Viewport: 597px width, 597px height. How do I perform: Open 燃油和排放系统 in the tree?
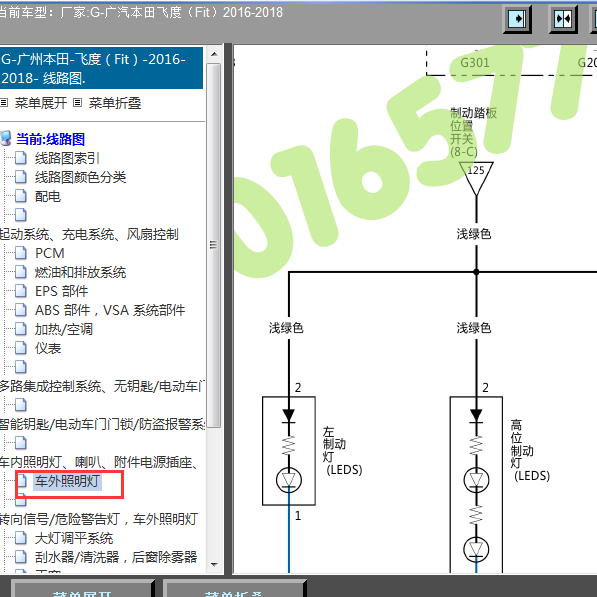(x=80, y=272)
